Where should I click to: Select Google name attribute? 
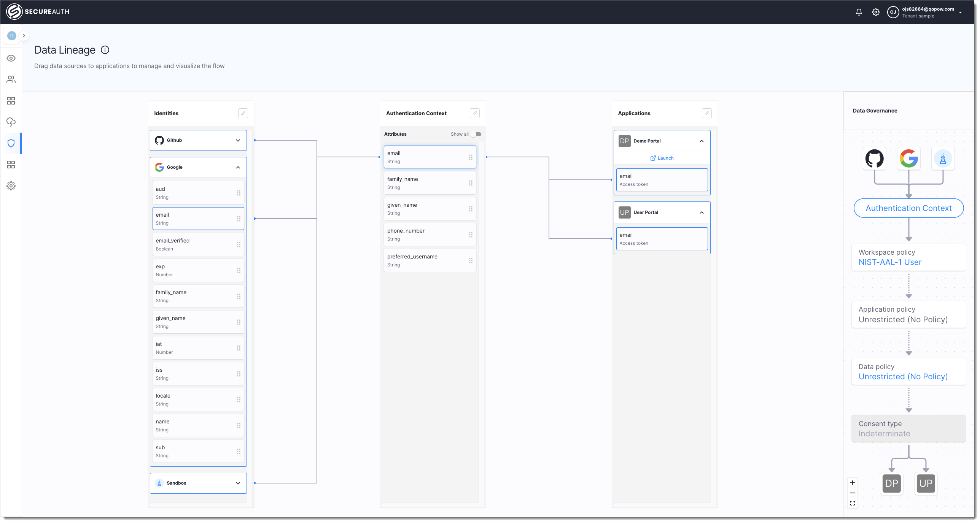(198, 425)
